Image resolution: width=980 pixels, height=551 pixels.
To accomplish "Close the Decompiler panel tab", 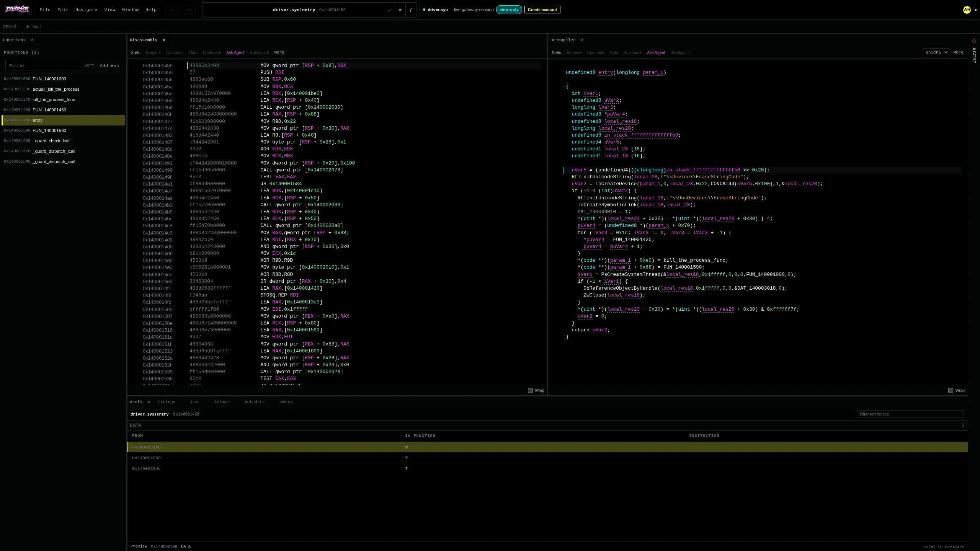I will [x=582, y=40].
